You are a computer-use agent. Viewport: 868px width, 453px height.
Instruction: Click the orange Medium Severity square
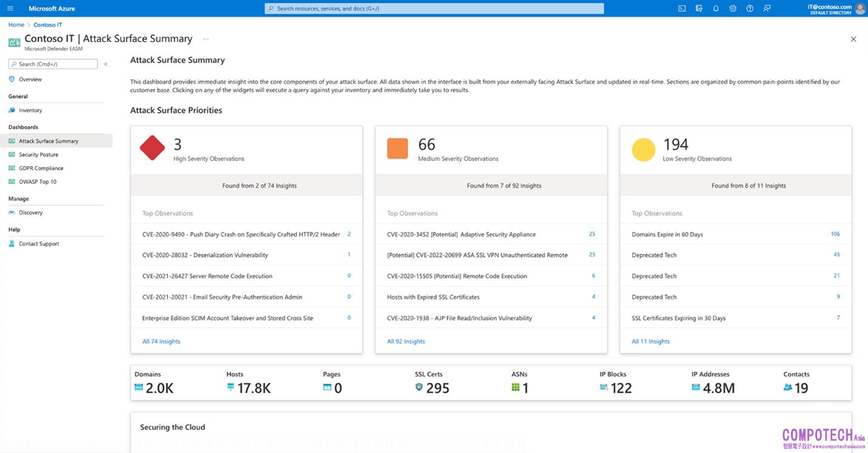point(398,148)
